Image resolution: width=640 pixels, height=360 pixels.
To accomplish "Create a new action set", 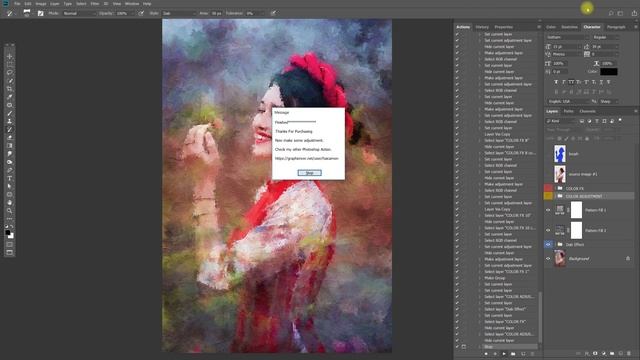I will pos(513,354).
